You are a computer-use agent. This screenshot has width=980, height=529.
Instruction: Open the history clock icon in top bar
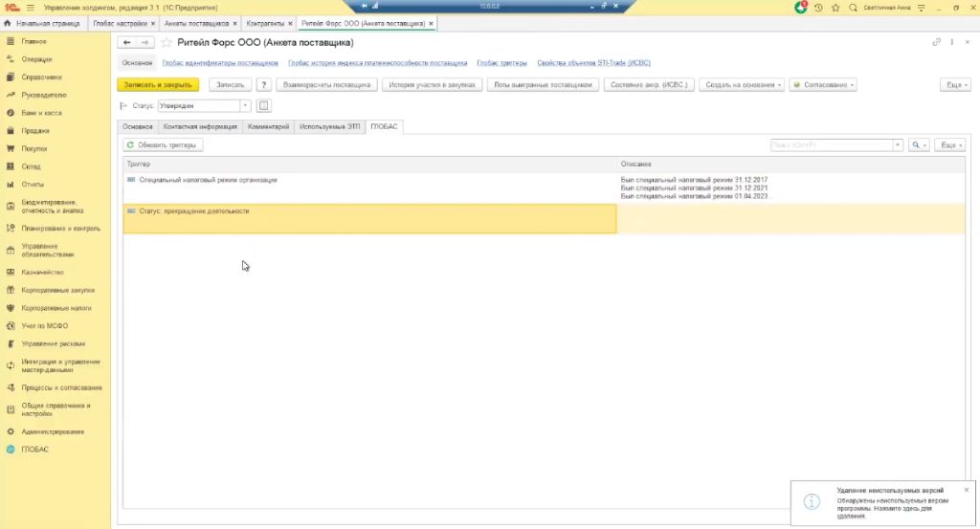tap(818, 8)
